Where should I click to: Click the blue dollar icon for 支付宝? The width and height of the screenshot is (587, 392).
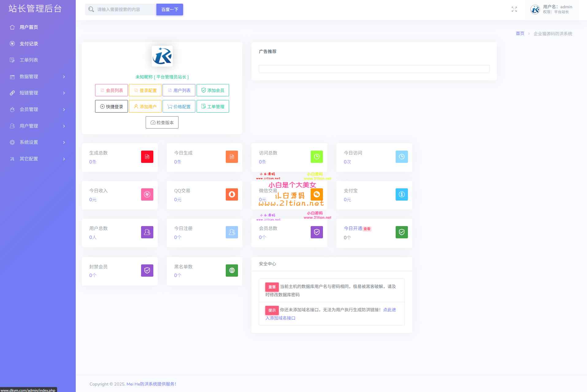(x=401, y=194)
